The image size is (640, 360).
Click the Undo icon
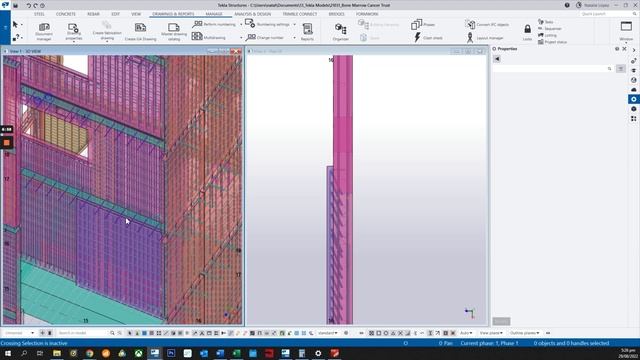click(x=29, y=6)
